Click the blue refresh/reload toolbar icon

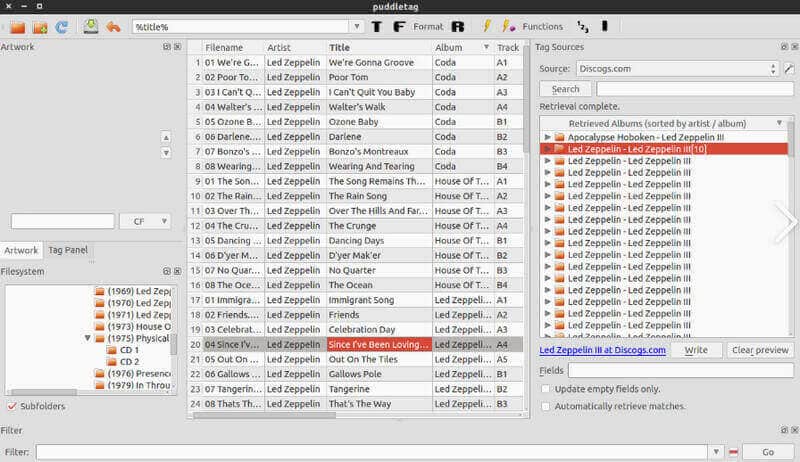point(62,27)
